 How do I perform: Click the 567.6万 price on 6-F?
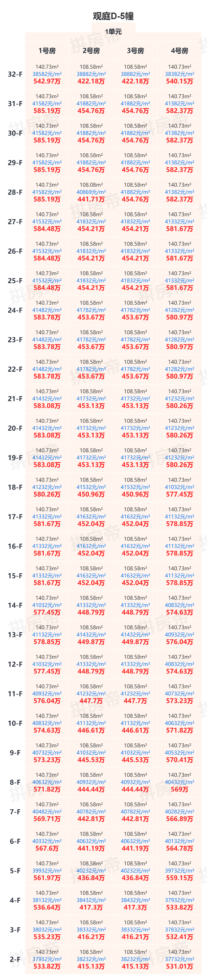(47, 848)
